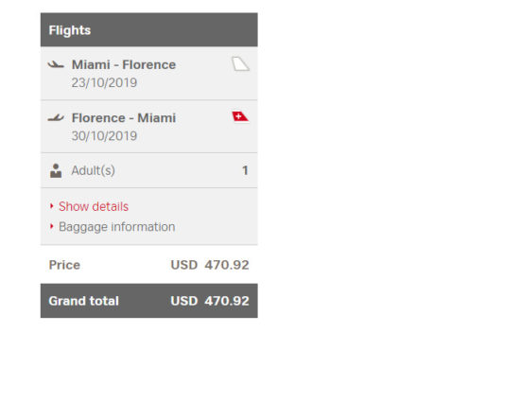Select the Florence - Miami flight row

pos(148,127)
